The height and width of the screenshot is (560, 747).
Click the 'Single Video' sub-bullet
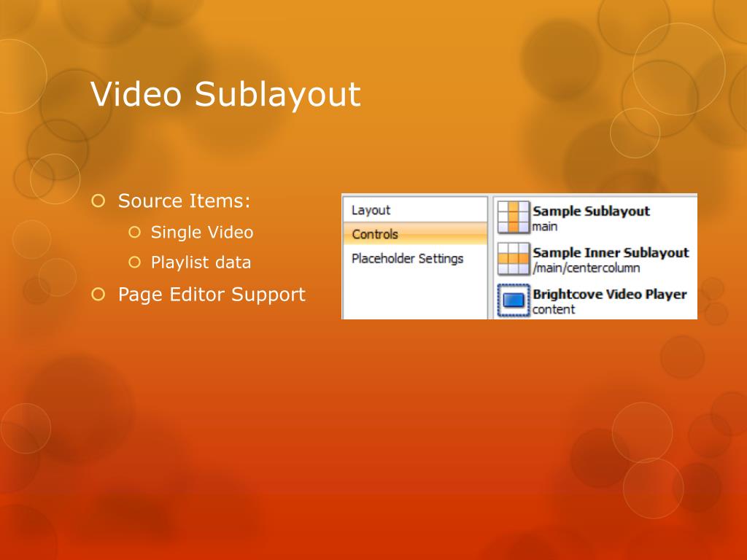point(202,233)
